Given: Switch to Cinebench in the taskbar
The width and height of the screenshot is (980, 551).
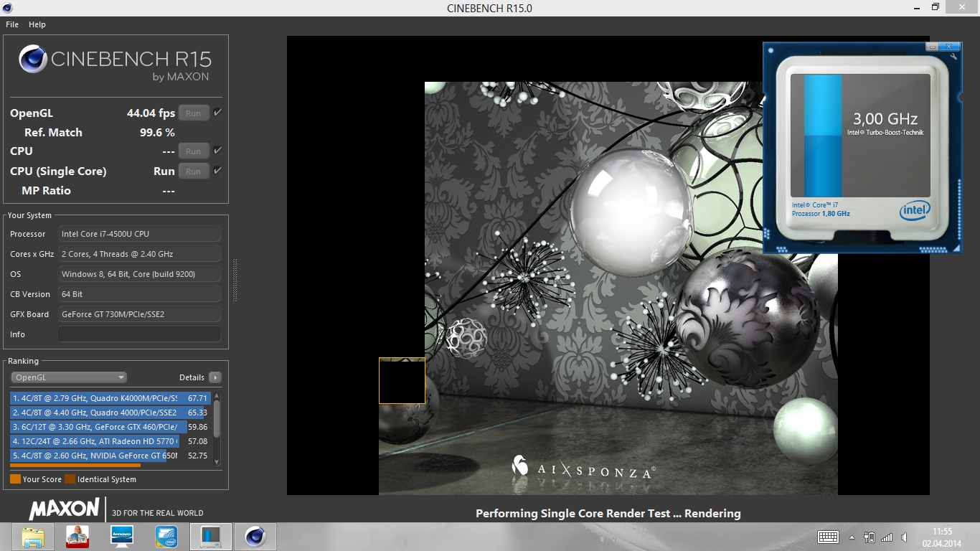Looking at the screenshot, I should pyautogui.click(x=255, y=537).
